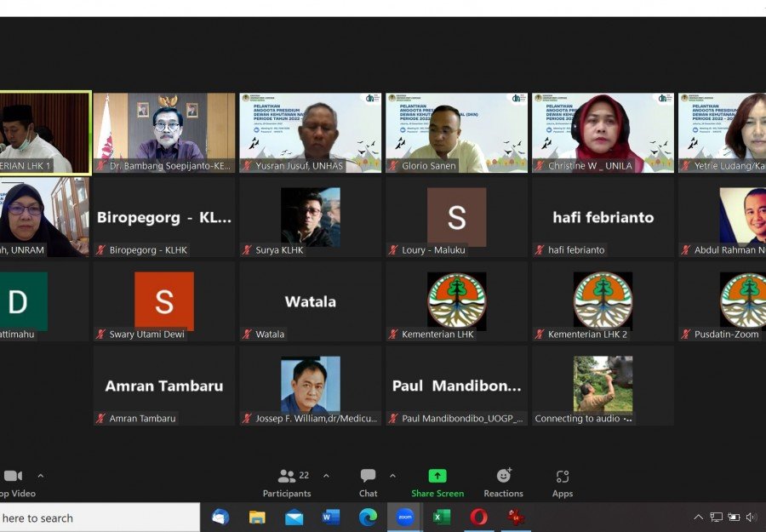This screenshot has width=766, height=532.
Task: Open Microsoft Word from the taskbar
Action: pos(331,518)
